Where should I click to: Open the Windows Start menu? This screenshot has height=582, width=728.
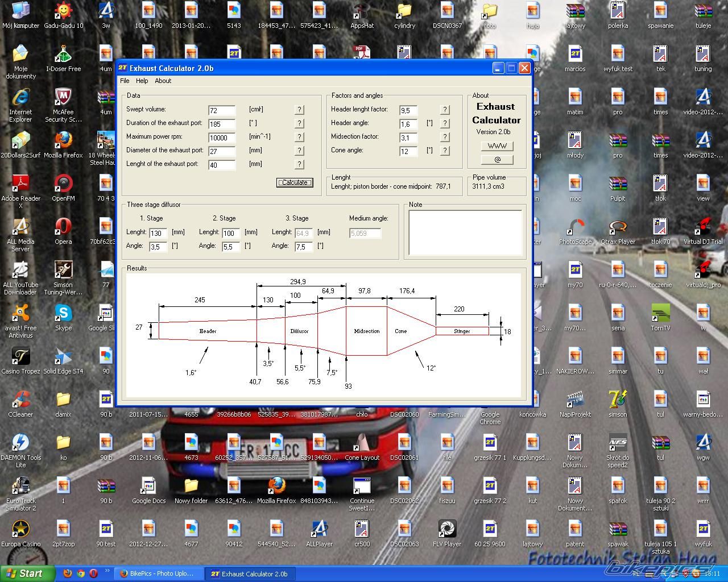(x=27, y=573)
